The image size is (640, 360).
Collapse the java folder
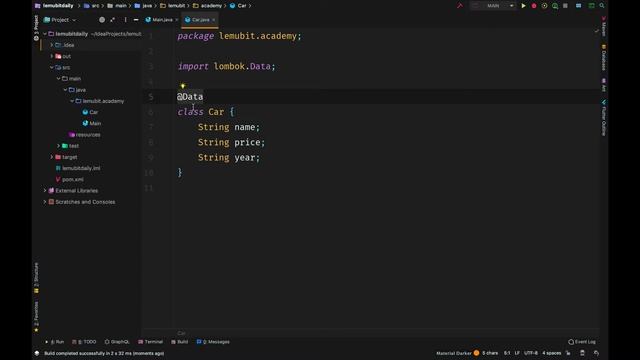point(65,90)
